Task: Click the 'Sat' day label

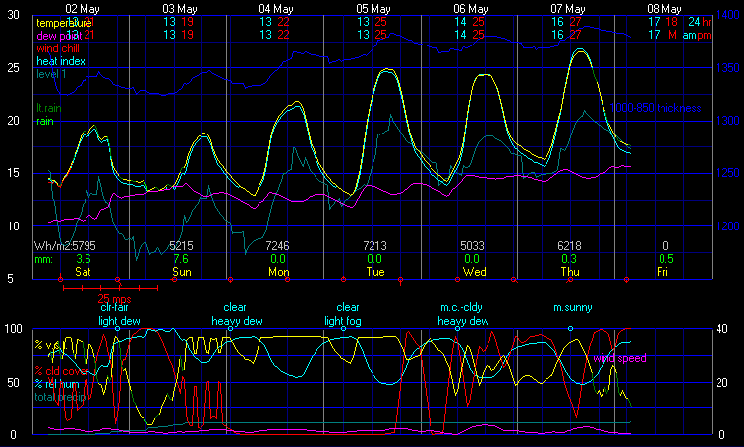Action: [x=83, y=272]
